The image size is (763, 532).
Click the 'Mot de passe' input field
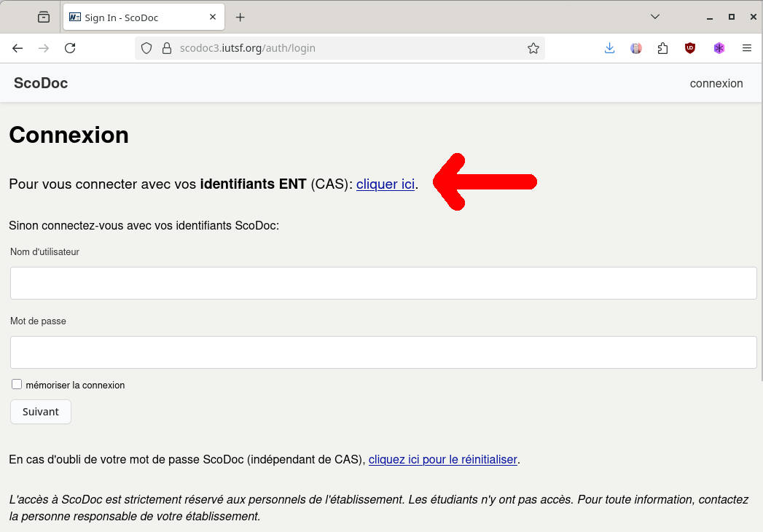383,352
